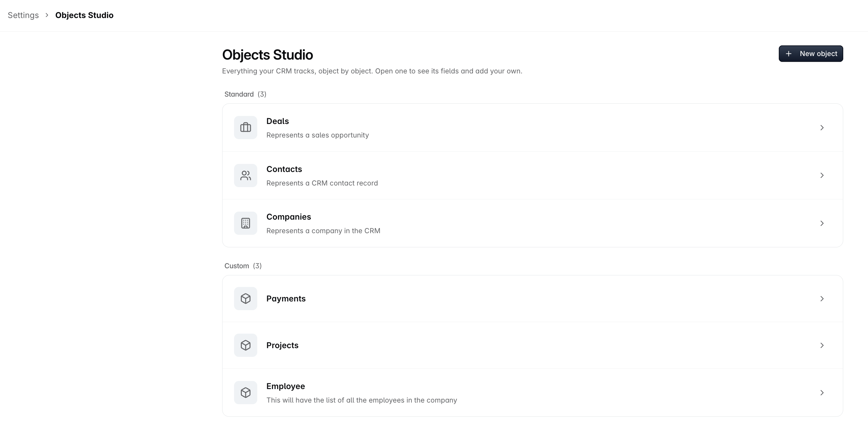868x438 pixels.
Task: Select the Employee object title
Action: point(286,386)
